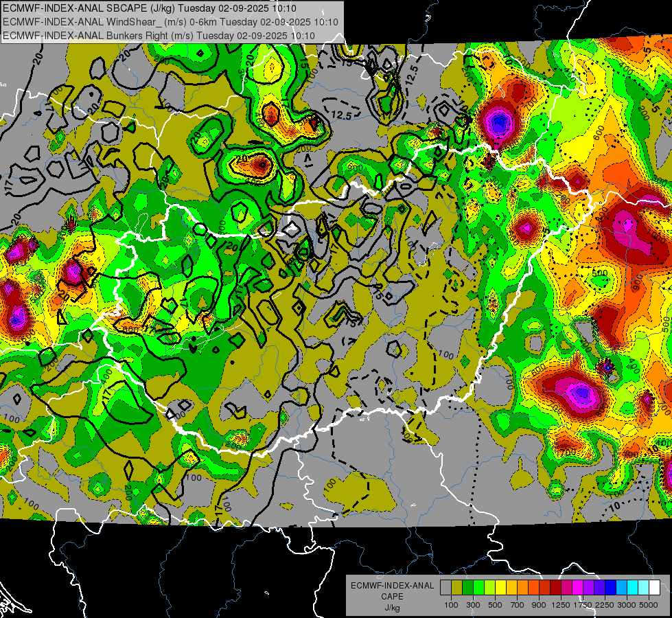672x618 pixels.
Task: Click the olive legend swatch starting at 100
Action: tap(457, 588)
